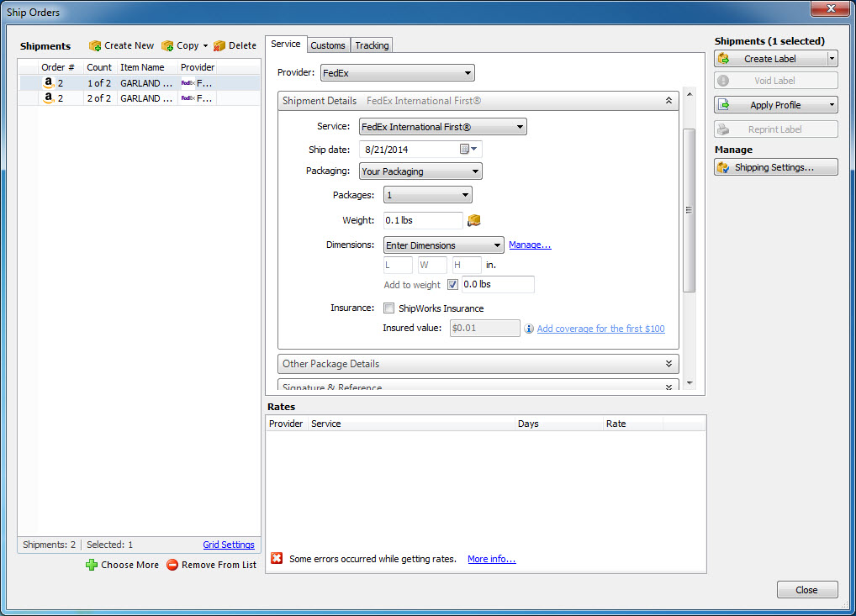Click the Copy shipment icon

167,45
